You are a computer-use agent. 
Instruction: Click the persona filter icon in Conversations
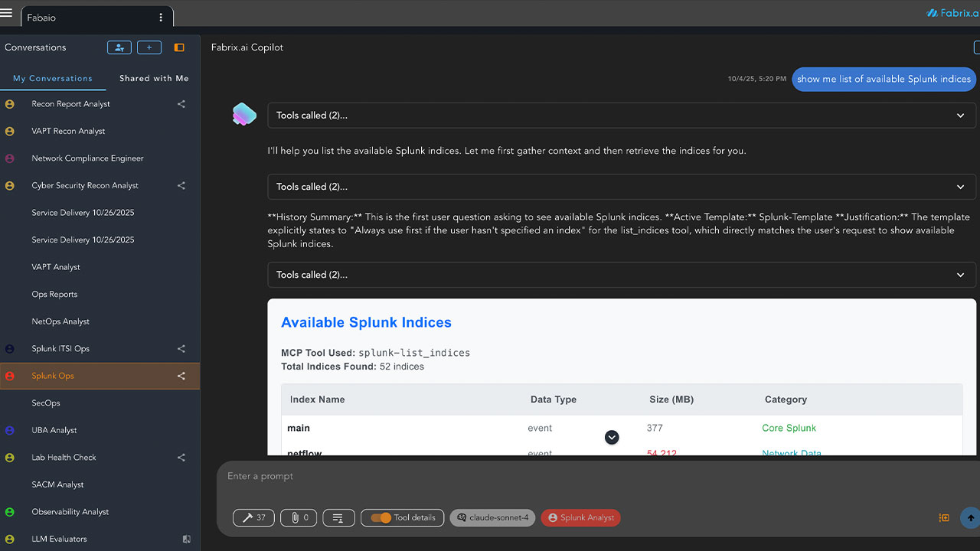point(119,47)
